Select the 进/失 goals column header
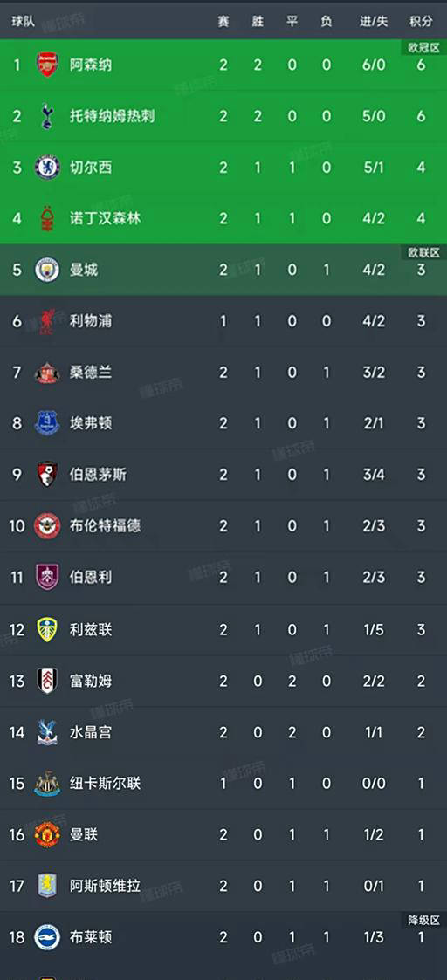 [374, 21]
